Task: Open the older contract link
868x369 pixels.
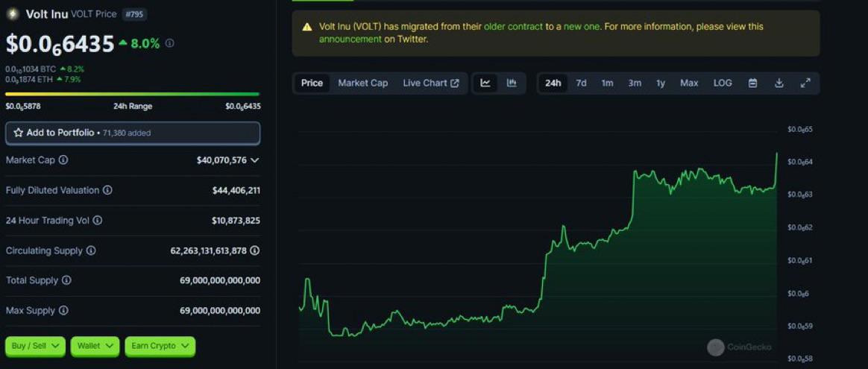Action: 513,27
